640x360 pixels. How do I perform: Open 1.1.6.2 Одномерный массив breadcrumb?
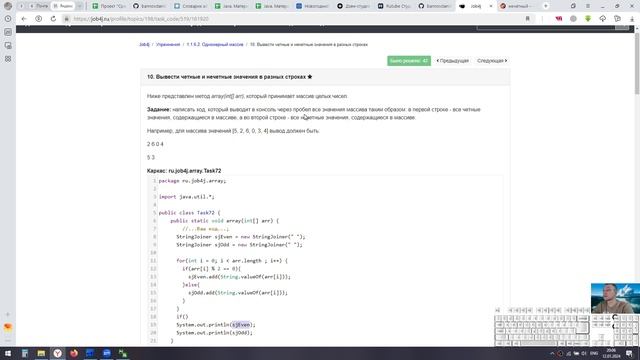coord(215,44)
